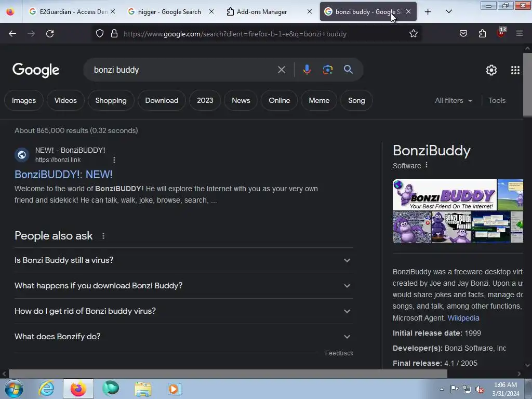This screenshot has height=399, width=532.
Task: Expand 'How do I get rid of Bonzi buddy virus?'
Action: click(183, 311)
